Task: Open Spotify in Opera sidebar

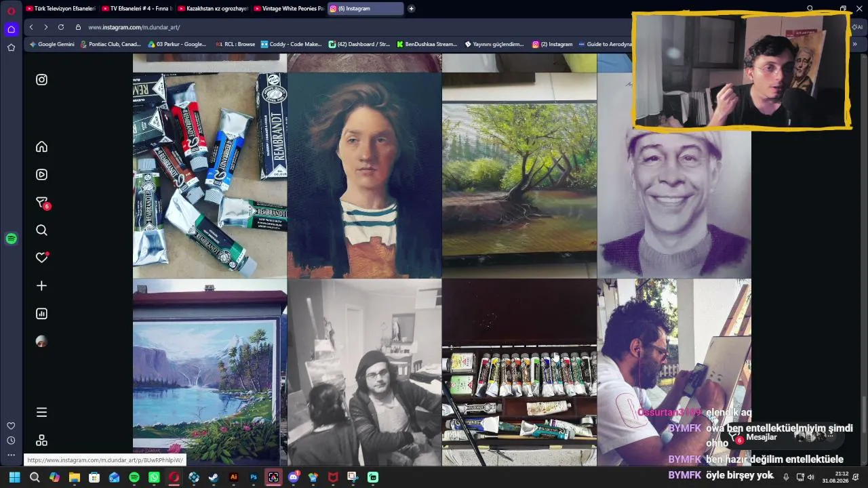Action: [11, 239]
